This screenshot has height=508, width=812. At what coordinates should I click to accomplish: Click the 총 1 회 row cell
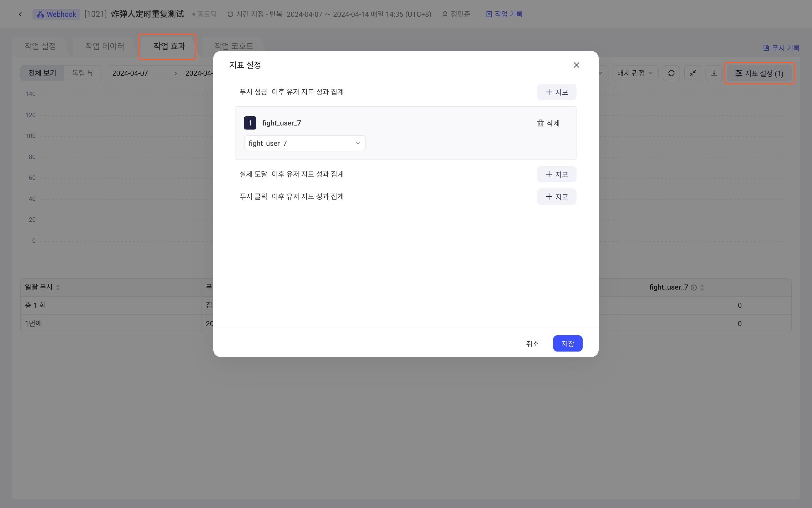tap(111, 305)
